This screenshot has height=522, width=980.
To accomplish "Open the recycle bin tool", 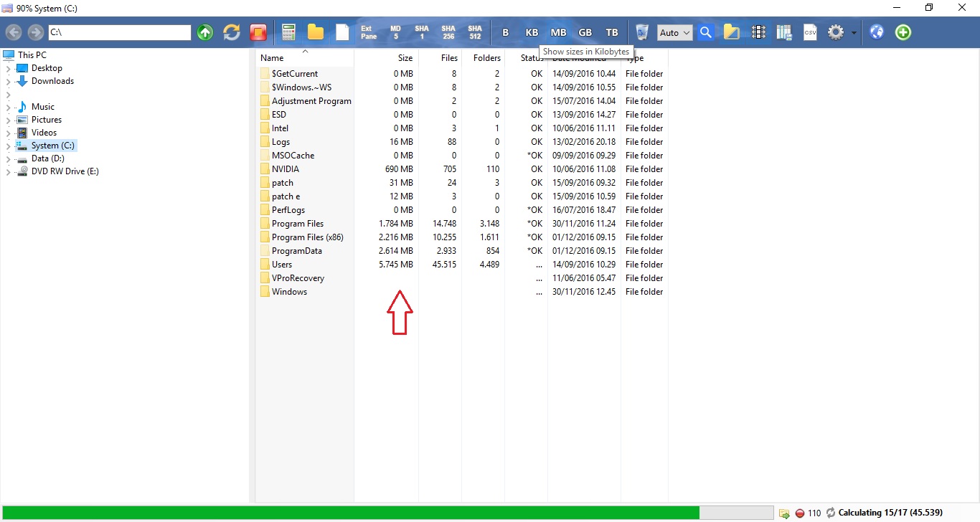I will (x=641, y=32).
